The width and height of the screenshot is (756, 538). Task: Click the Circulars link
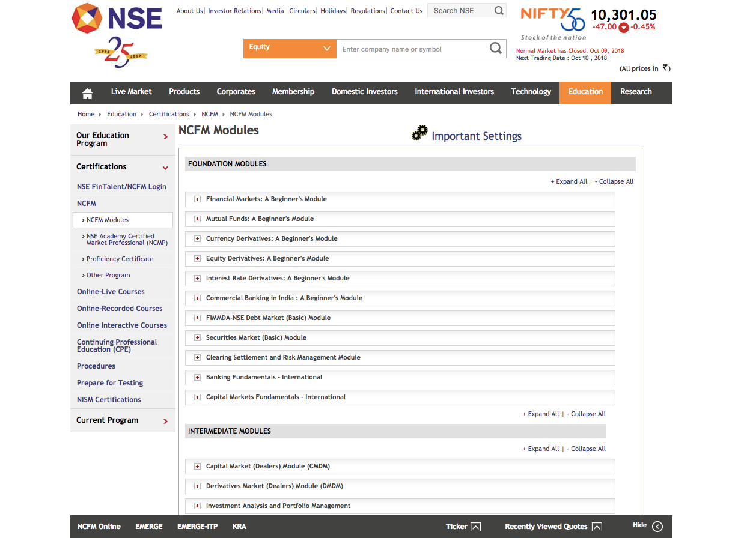(302, 11)
